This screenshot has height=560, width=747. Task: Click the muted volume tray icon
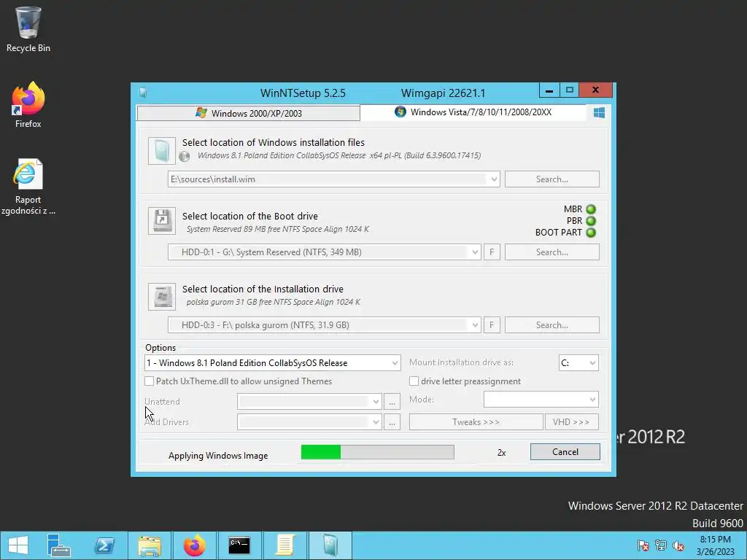[x=678, y=545]
